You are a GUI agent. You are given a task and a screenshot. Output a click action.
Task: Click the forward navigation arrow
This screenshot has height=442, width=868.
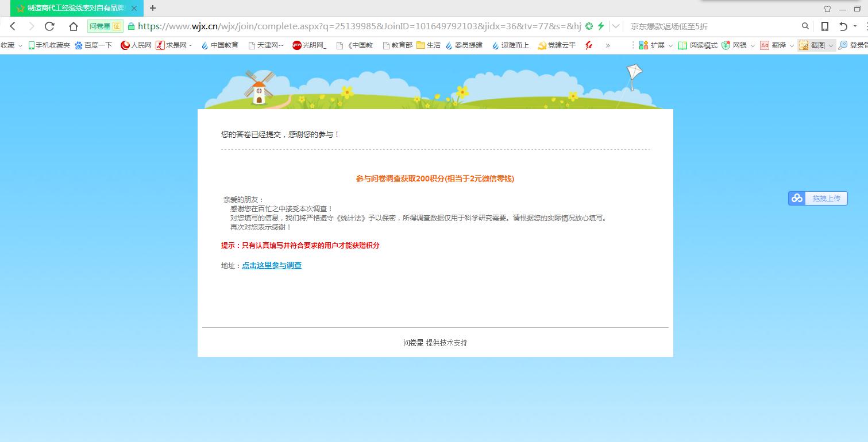click(31, 26)
